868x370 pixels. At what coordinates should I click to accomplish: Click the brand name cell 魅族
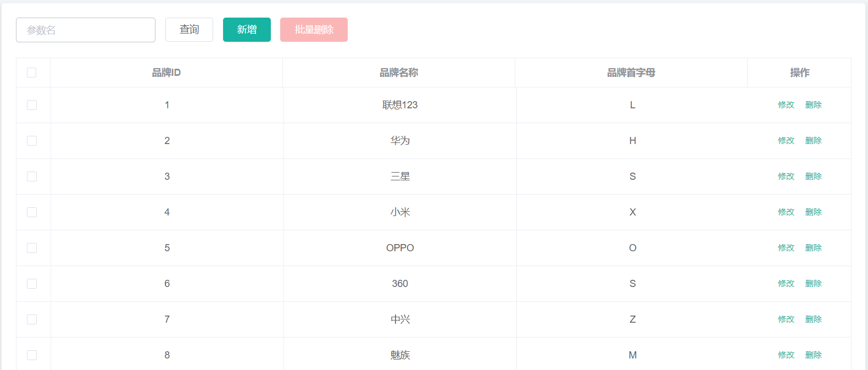pyautogui.click(x=400, y=355)
